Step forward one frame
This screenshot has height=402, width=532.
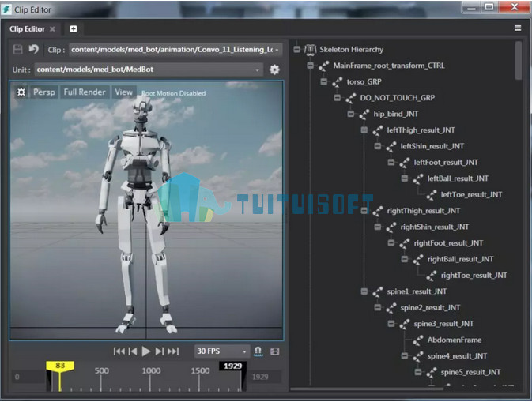click(159, 351)
